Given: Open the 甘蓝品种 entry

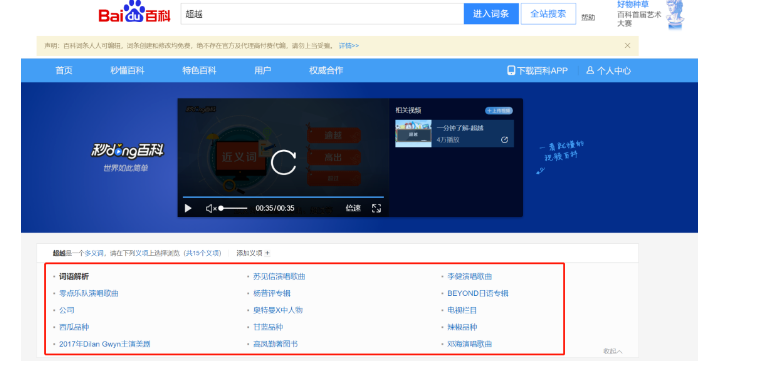Looking at the screenshot, I should [268, 327].
